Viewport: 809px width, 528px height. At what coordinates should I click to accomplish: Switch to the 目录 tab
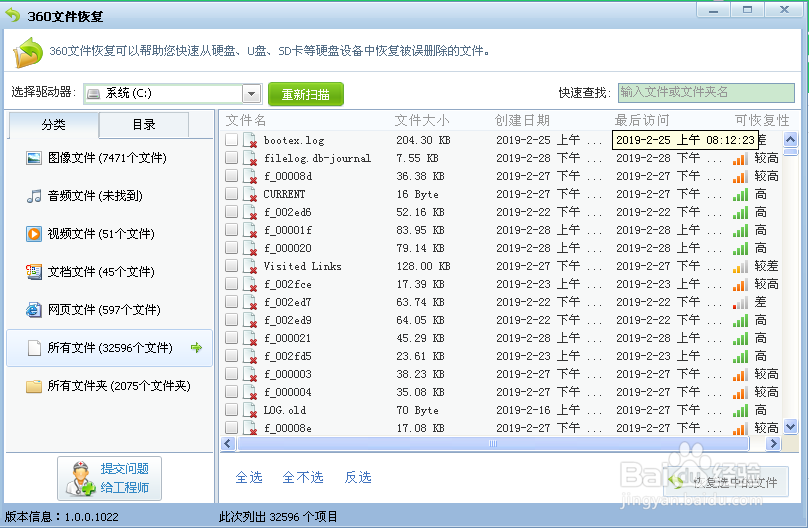pyautogui.click(x=144, y=124)
